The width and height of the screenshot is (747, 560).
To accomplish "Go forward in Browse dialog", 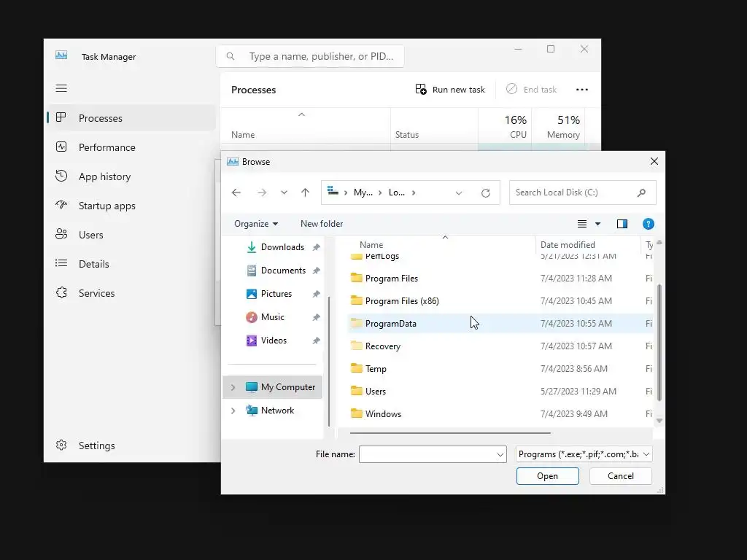I will point(262,192).
